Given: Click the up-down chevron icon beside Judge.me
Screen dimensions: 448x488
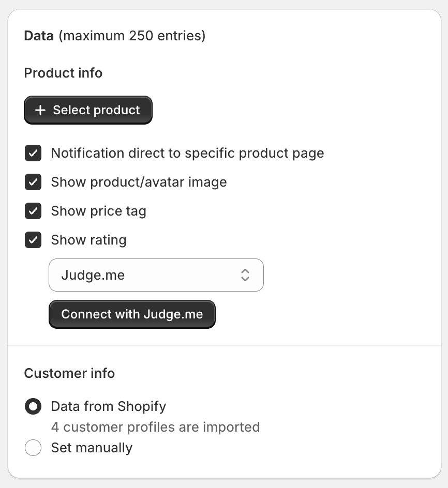Looking at the screenshot, I should pos(245,275).
